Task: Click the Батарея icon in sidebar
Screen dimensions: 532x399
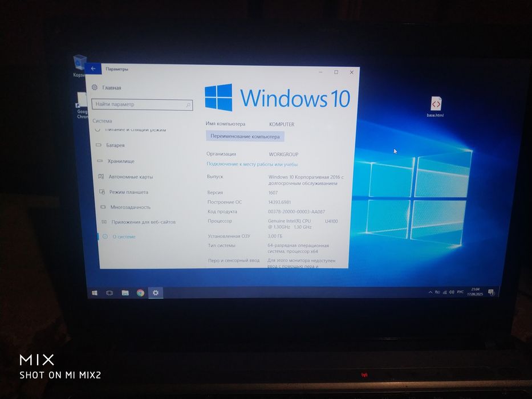Action: tap(99, 145)
